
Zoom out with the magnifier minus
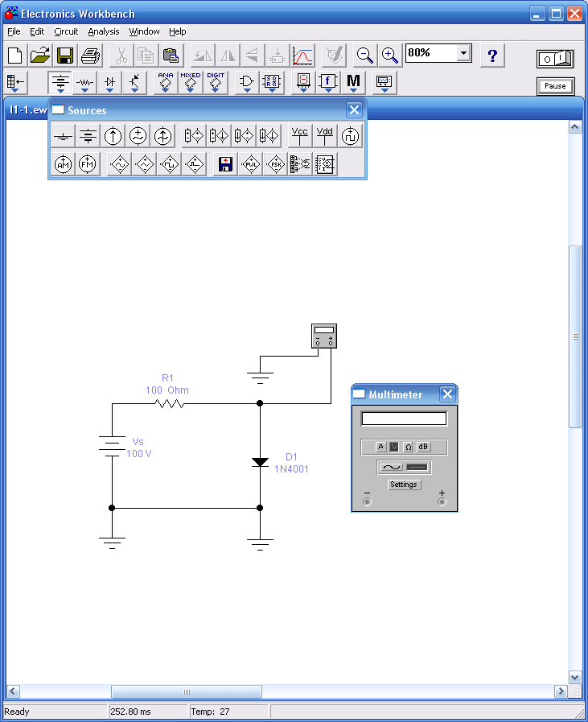click(x=365, y=56)
